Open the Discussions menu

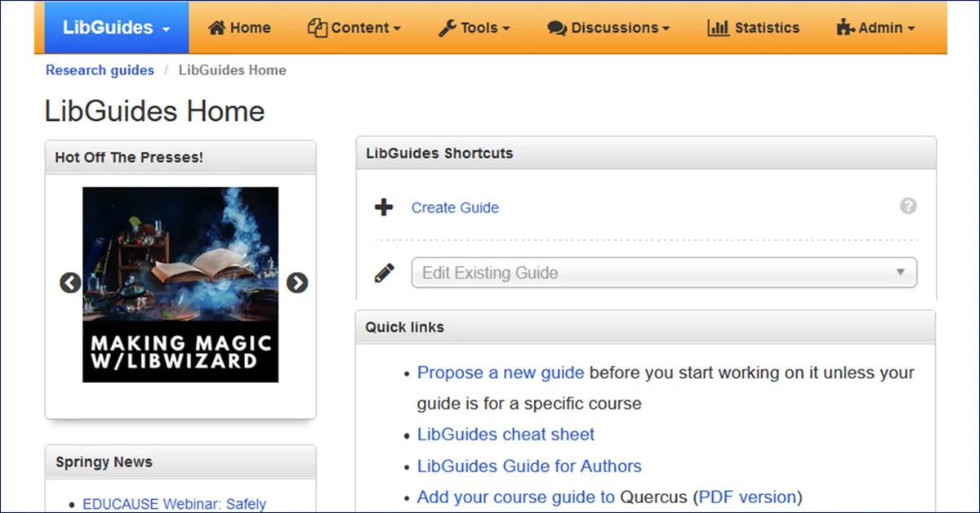[x=608, y=27]
